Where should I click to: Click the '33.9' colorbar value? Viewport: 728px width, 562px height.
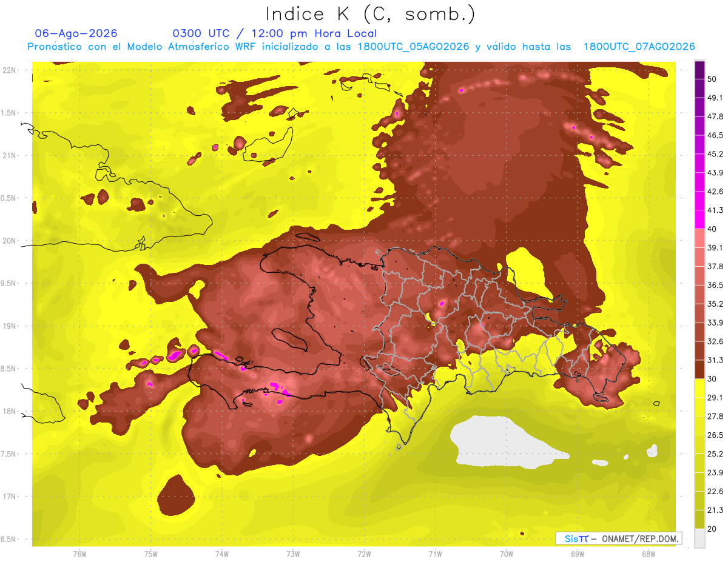pyautogui.click(x=715, y=323)
